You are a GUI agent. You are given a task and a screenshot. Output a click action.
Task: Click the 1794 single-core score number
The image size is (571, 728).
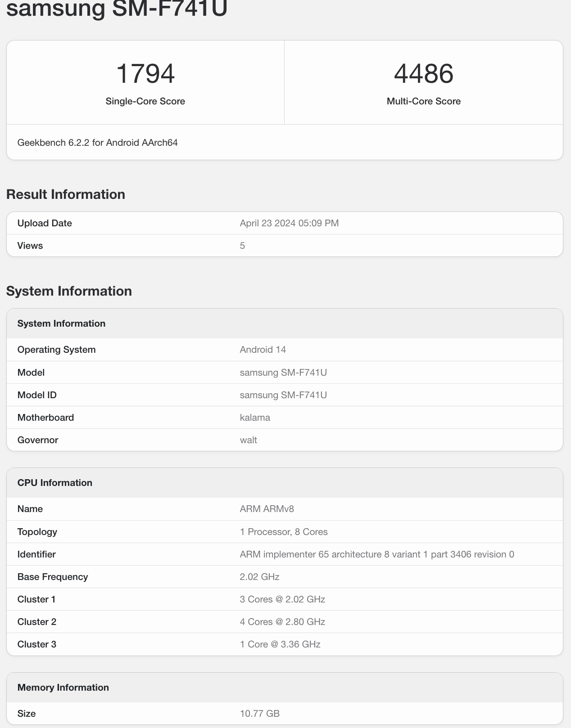click(x=145, y=73)
